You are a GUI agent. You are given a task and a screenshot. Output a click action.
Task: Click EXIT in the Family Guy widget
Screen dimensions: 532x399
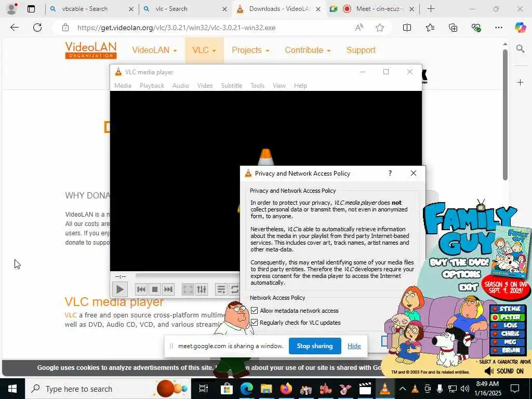[x=468, y=288]
